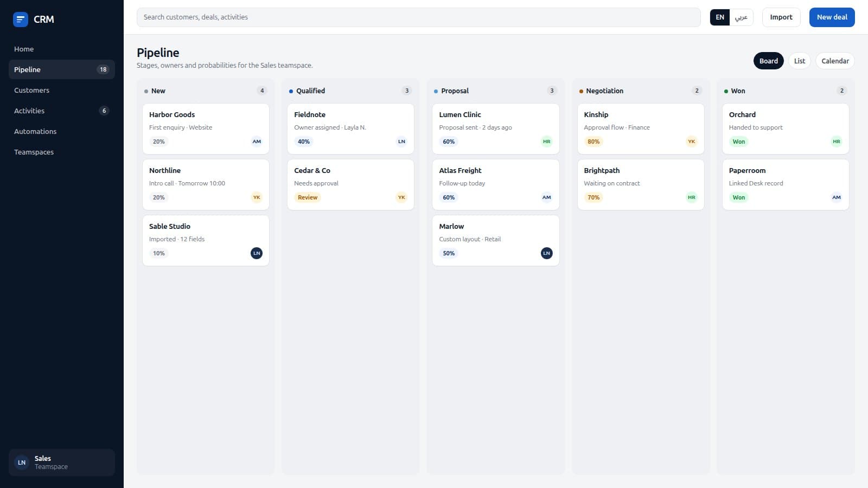
Task: Open the Fieldnote deal title
Action: click(x=310, y=115)
